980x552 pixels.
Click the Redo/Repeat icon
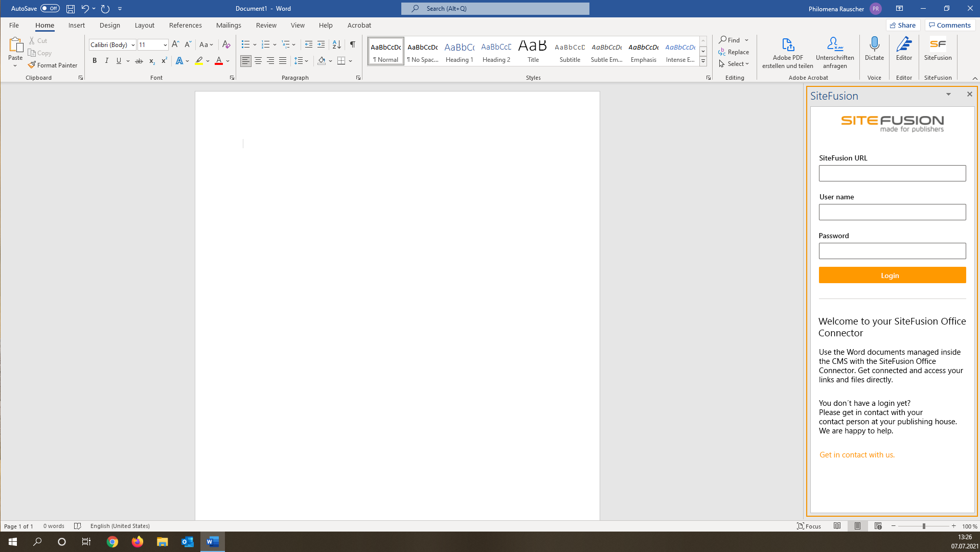105,9
